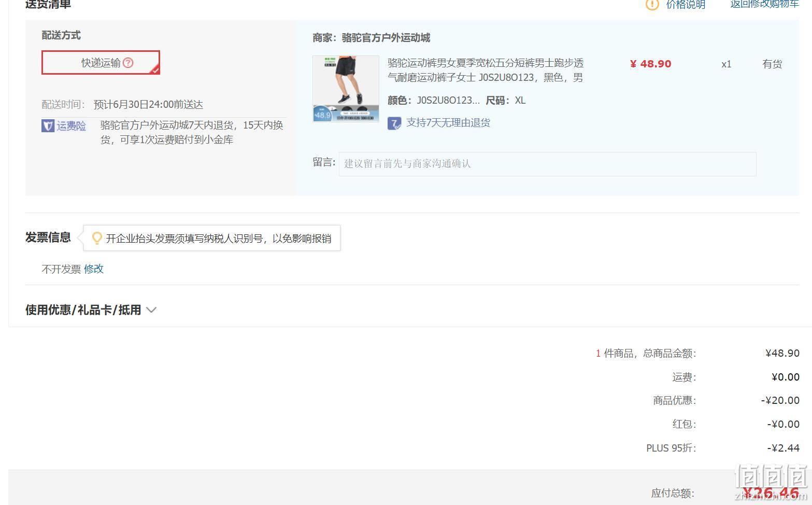Screen dimensions: 812x505
Task: Click the PLUS 95折 discount -¥2.44 value
Action: 783,448
